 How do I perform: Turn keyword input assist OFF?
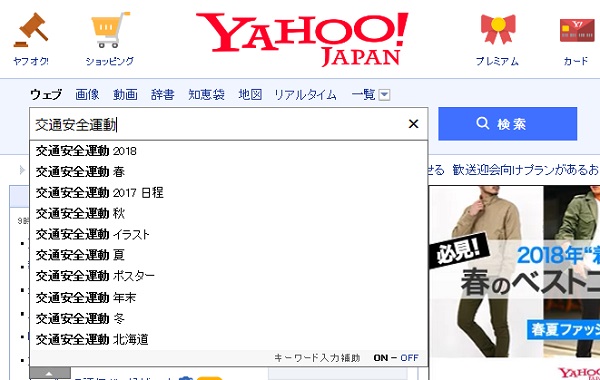pyautogui.click(x=409, y=358)
